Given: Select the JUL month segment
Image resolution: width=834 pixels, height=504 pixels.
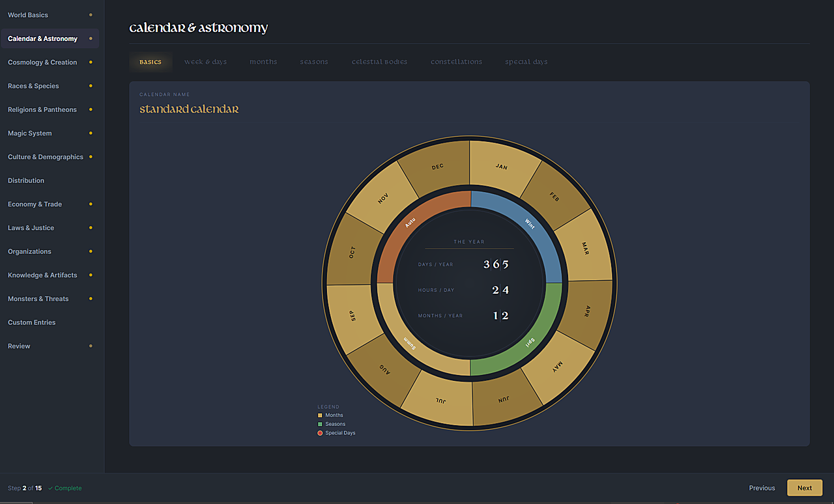Looking at the screenshot, I should pyautogui.click(x=442, y=402).
